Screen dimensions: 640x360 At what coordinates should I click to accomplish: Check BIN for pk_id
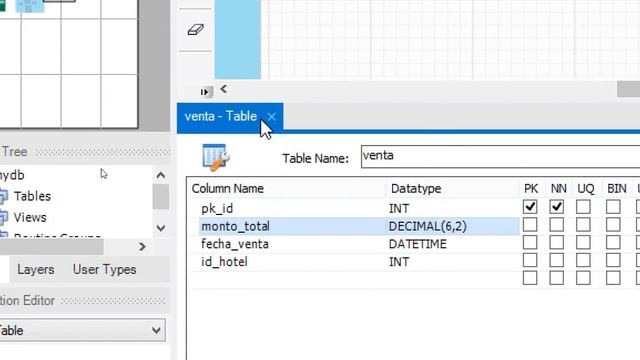(613, 207)
